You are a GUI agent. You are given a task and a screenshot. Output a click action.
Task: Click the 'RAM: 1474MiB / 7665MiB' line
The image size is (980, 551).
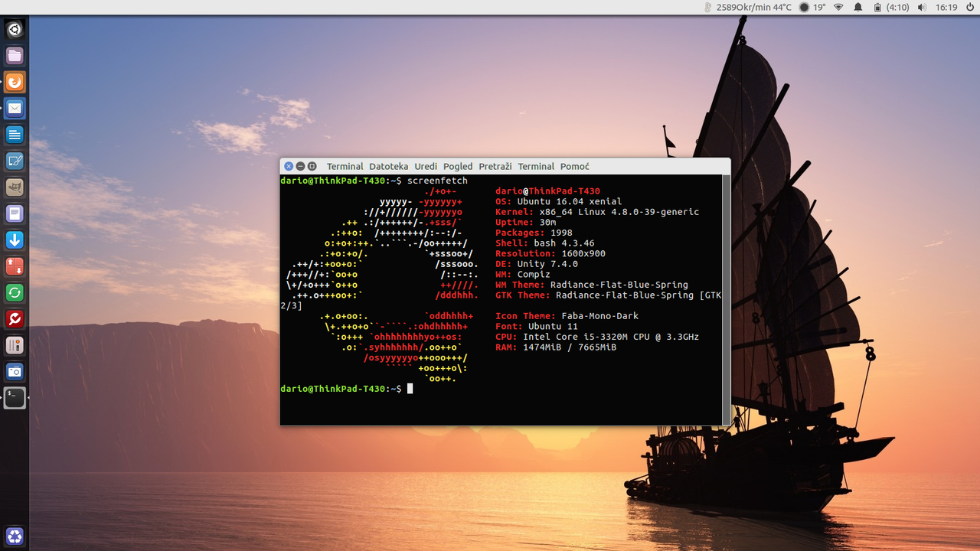click(556, 347)
